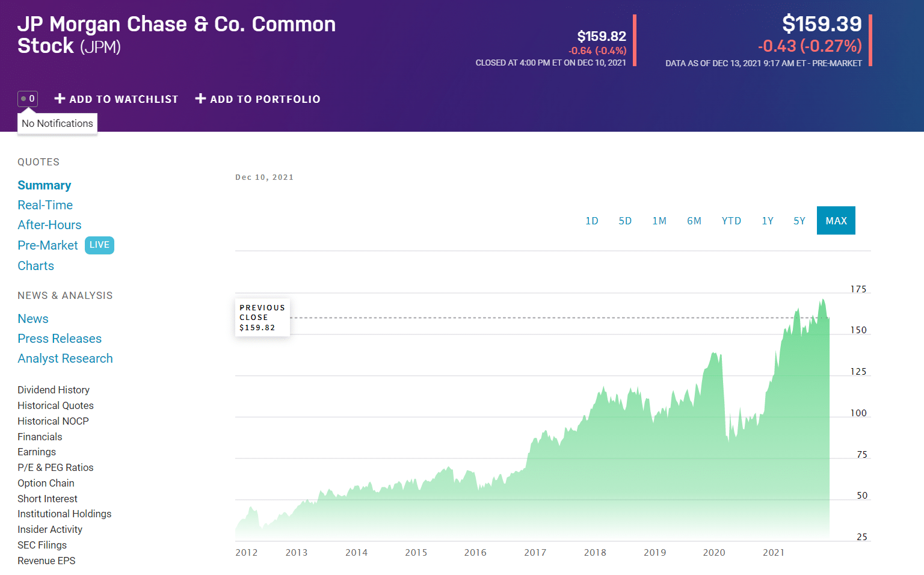Click the Previous Close $159.82 label
Screen dimensions: 924x575
coord(262,318)
